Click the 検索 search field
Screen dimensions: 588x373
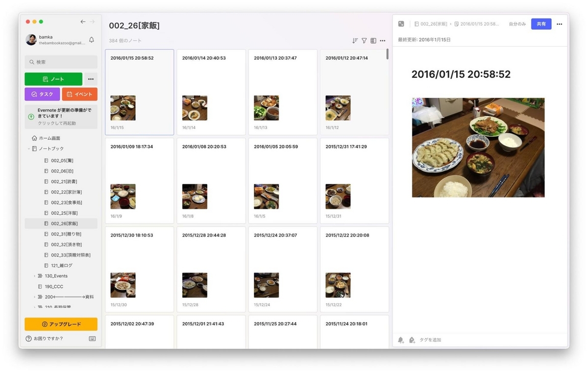pyautogui.click(x=61, y=62)
